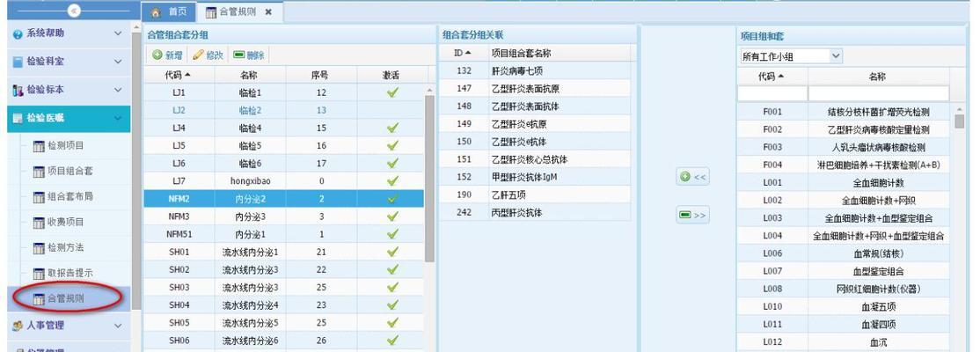Viewport: 980px width, 352px height.
Task: Toggle the 激活 checkmark for SH04
Action: (392, 305)
